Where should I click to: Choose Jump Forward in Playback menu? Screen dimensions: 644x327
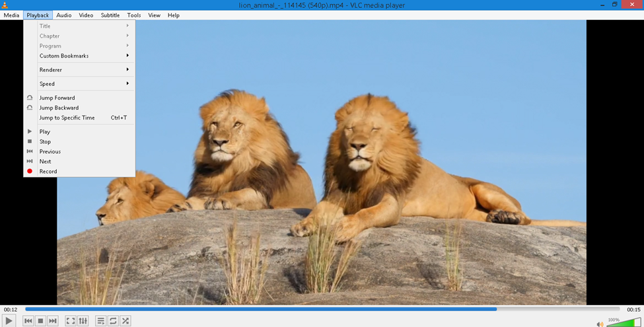(x=79, y=98)
